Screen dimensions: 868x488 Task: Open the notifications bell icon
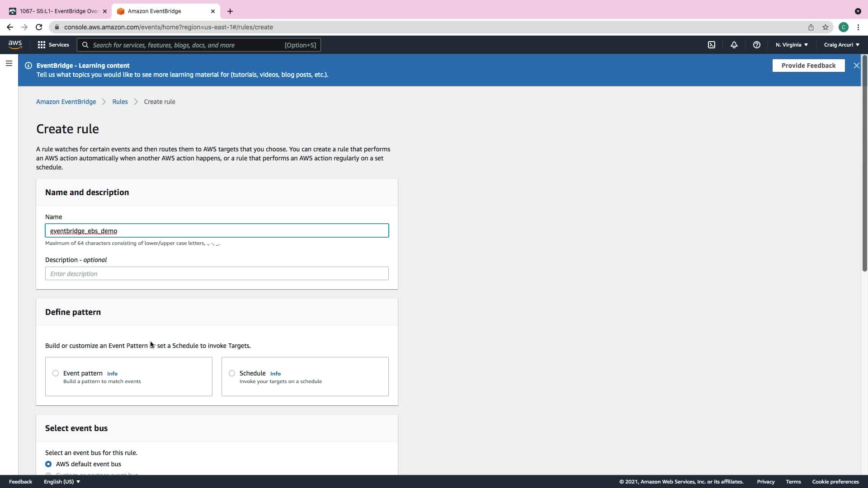pos(734,45)
